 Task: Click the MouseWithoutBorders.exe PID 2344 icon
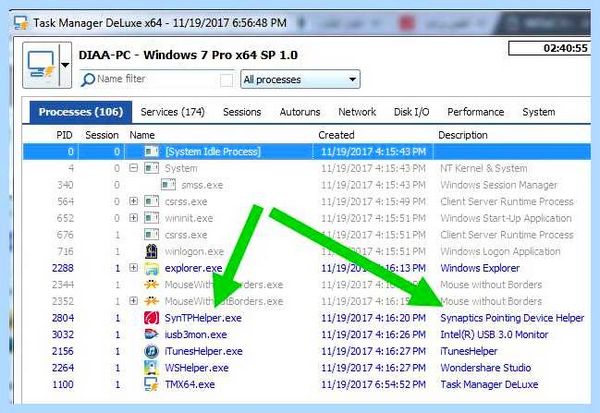pos(151,285)
